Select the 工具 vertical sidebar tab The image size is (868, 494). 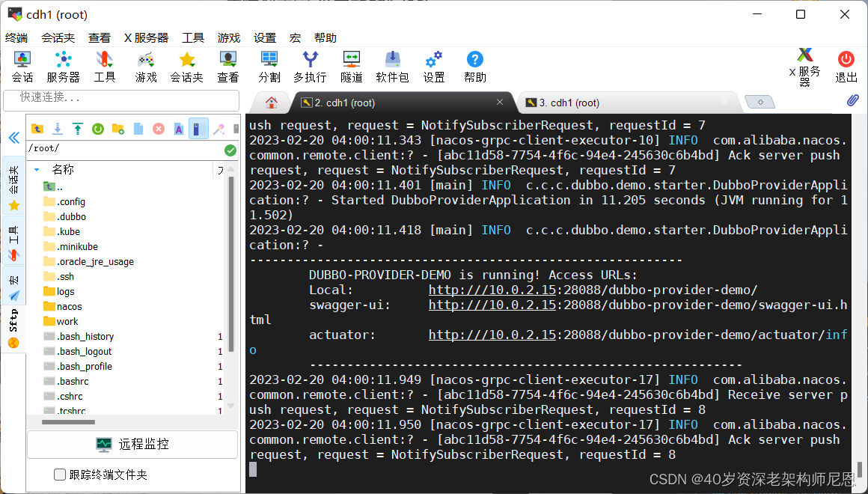click(x=13, y=242)
